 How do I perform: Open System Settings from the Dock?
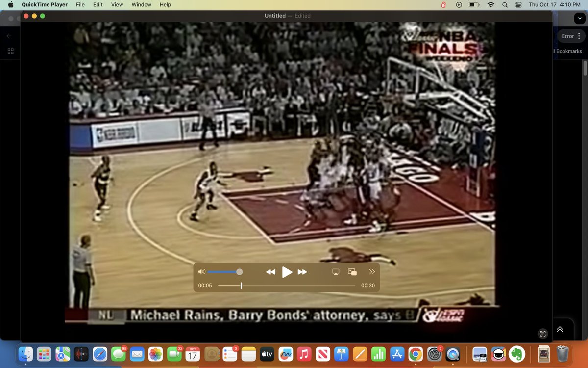434,353
